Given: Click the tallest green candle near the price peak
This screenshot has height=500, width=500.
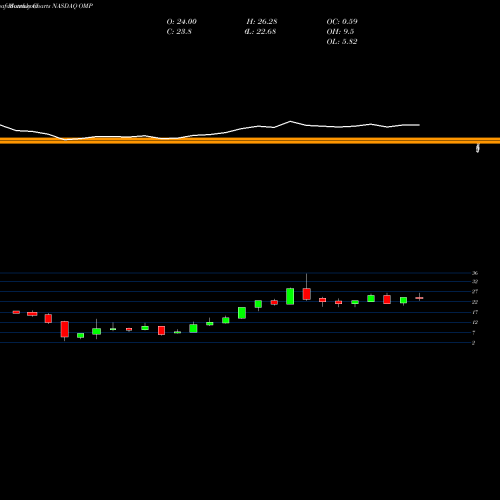Looking at the screenshot, I should point(290,296).
